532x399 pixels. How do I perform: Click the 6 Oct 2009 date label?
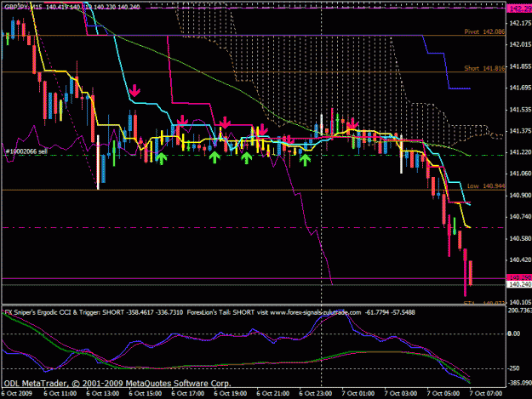17,394
